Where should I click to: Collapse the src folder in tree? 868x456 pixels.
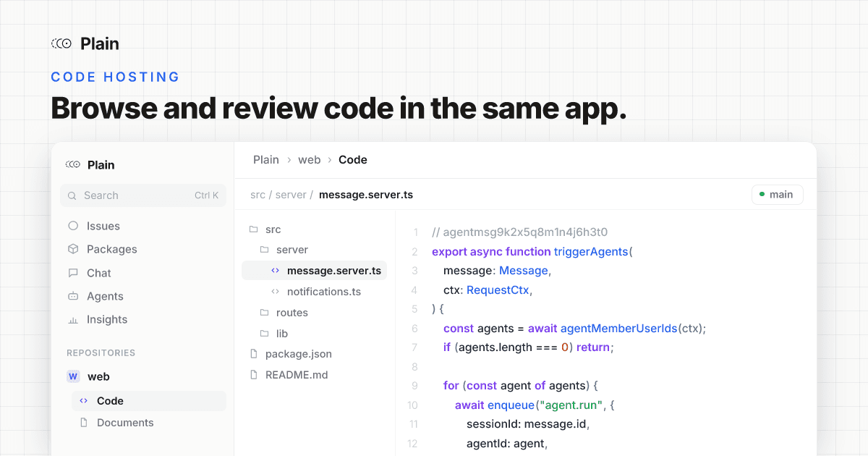273,229
